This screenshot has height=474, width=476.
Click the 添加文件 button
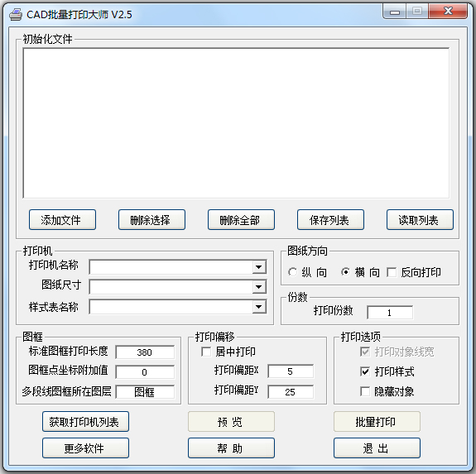(62, 219)
